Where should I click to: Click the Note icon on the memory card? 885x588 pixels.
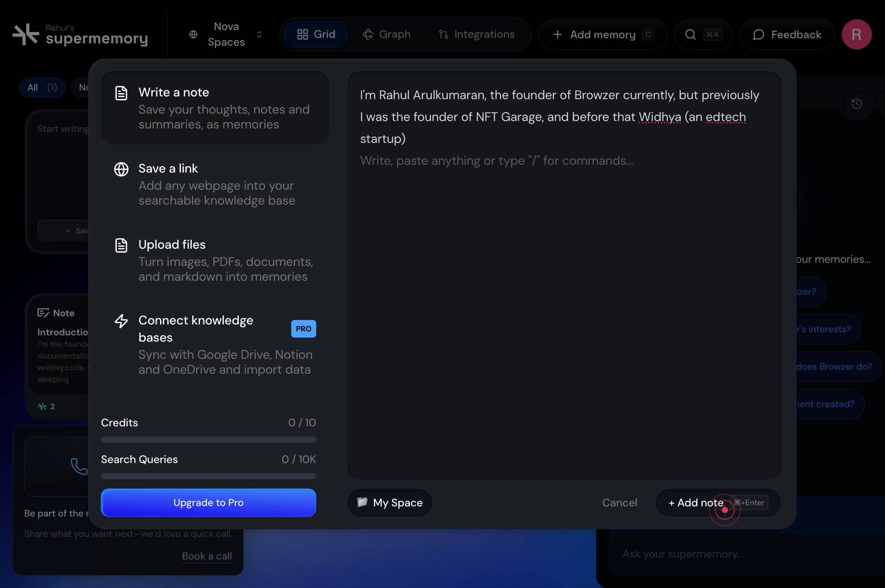point(43,313)
